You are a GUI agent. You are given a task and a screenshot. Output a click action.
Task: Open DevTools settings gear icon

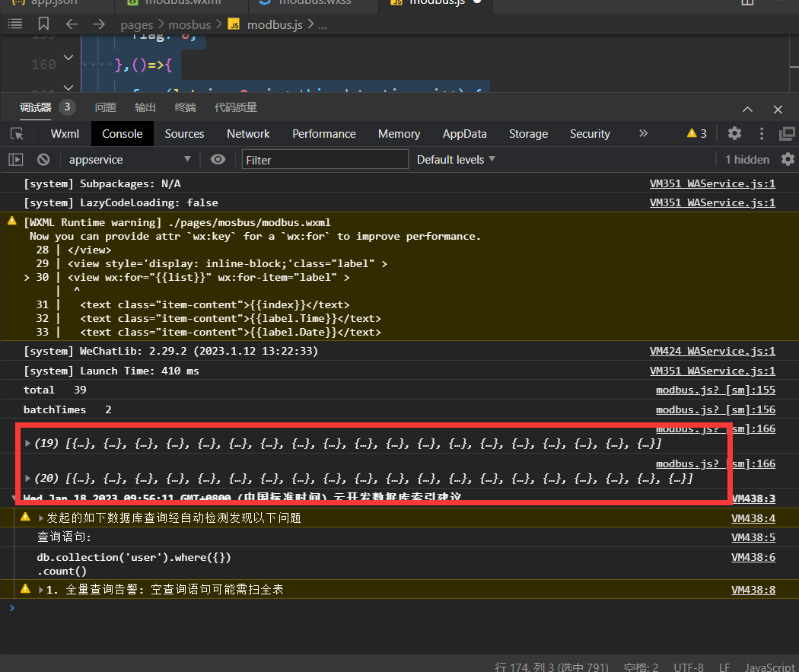[734, 133]
